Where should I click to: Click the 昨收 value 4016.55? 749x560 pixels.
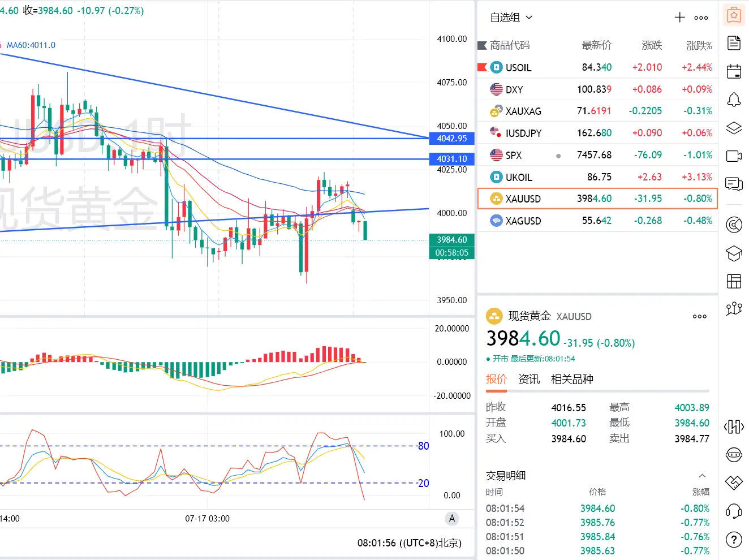coord(569,408)
